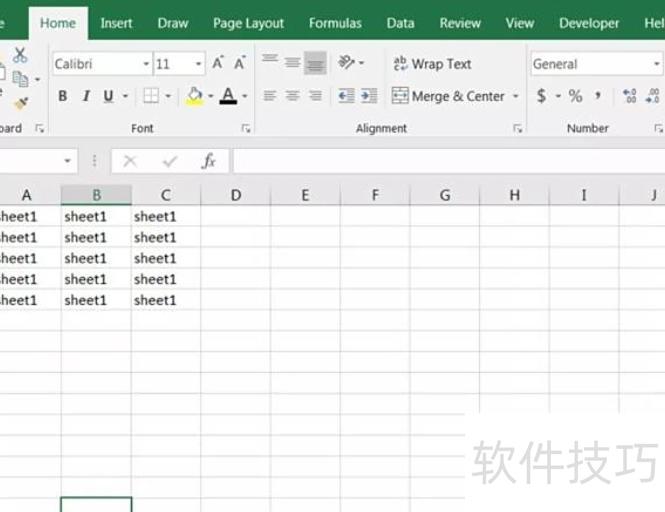Apply Percent Style format
The image size is (665, 512).
tap(575, 96)
